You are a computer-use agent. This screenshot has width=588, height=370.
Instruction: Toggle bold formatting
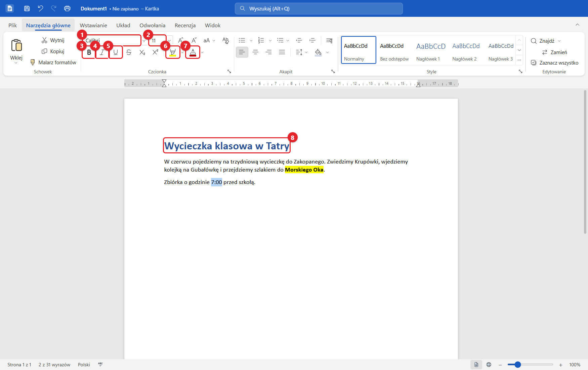89,52
